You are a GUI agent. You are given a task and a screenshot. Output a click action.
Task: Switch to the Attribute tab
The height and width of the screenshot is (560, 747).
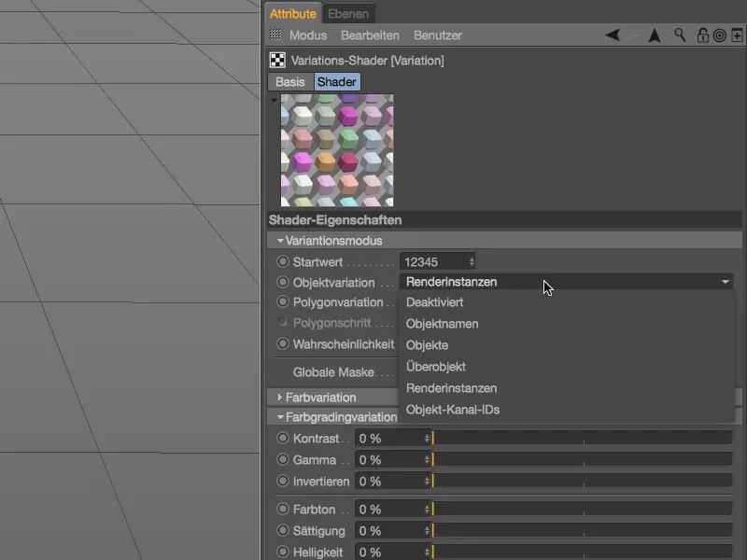pyautogui.click(x=292, y=14)
